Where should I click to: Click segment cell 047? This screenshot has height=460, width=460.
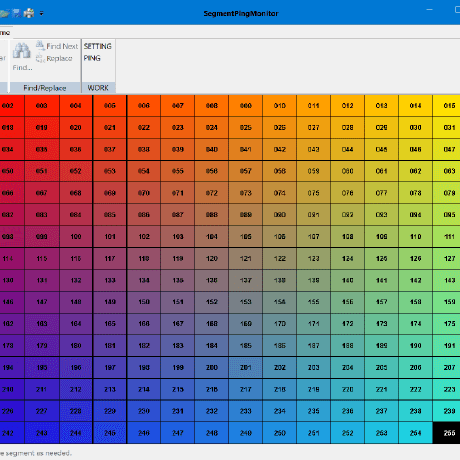pos(446,149)
